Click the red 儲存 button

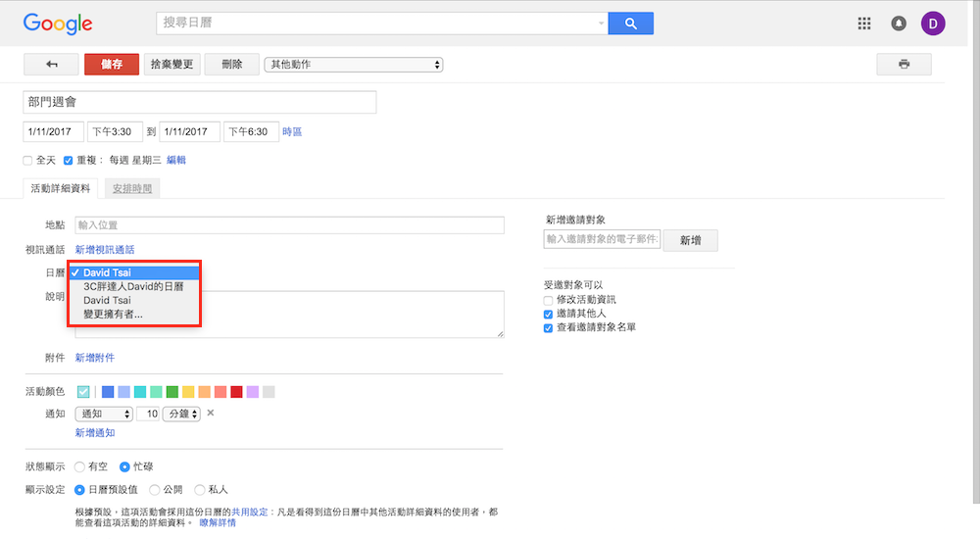click(x=112, y=65)
